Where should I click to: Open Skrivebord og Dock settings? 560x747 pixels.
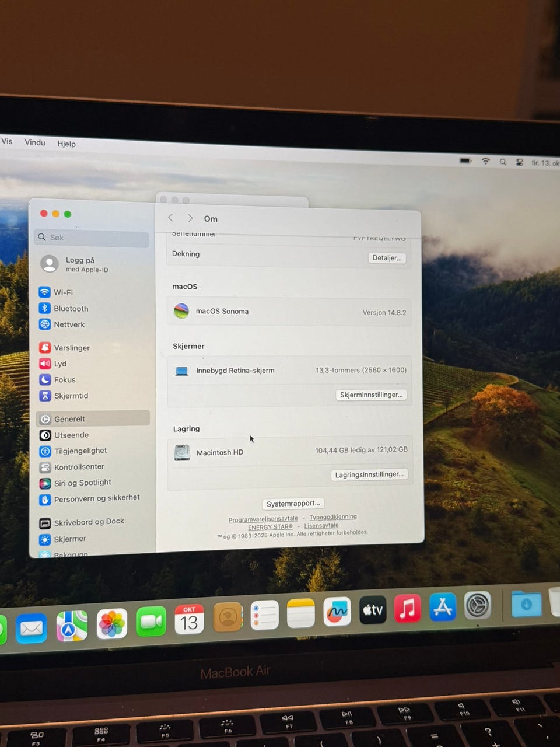pyautogui.click(x=82, y=522)
